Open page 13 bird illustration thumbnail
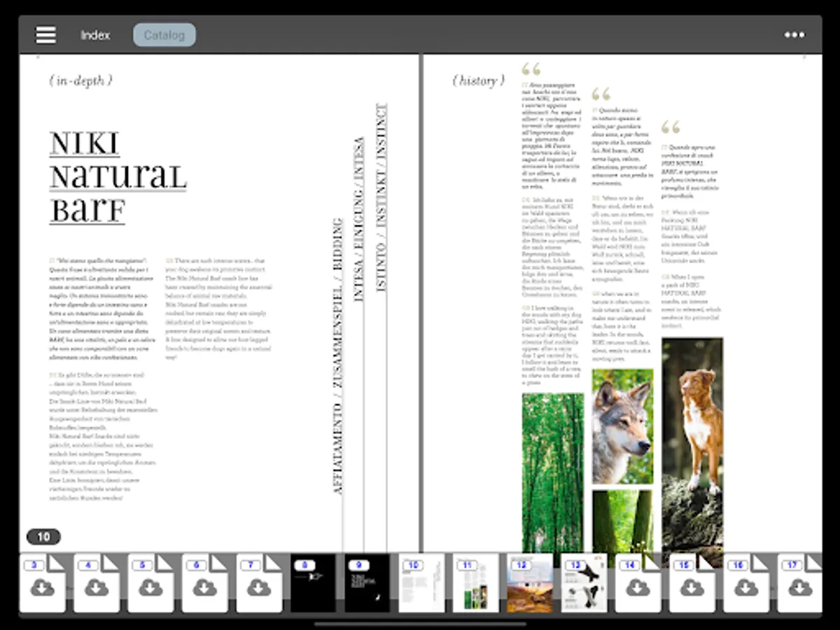 tap(584, 582)
